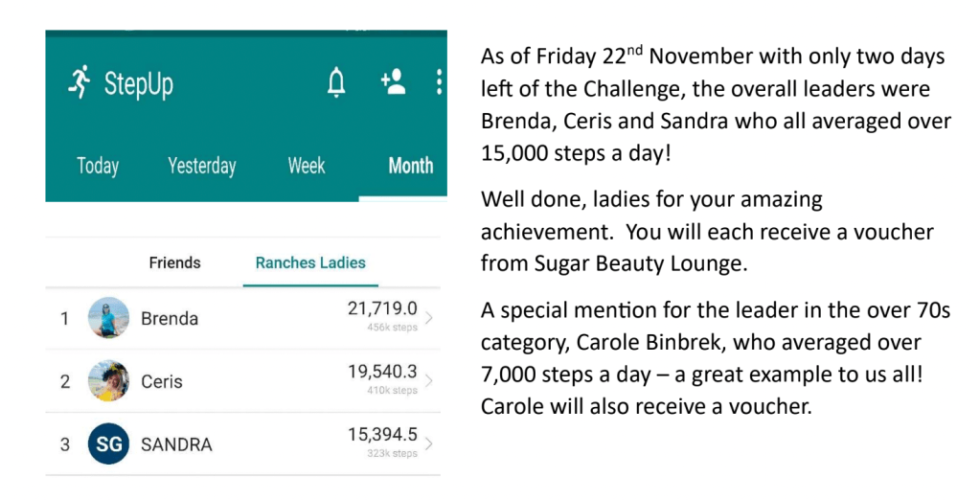
Task: Click the StepUp app title
Action: (x=139, y=84)
